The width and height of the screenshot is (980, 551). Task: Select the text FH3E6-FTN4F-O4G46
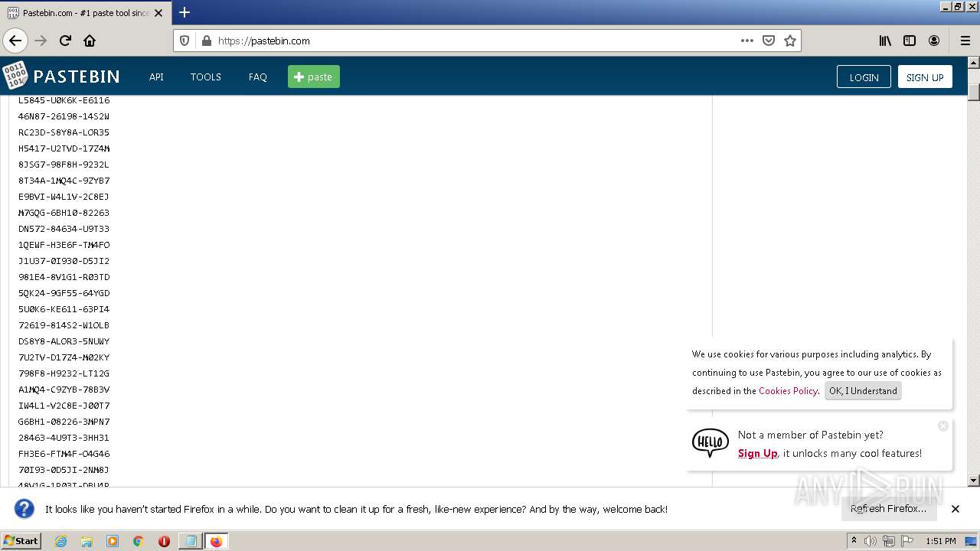(64, 454)
